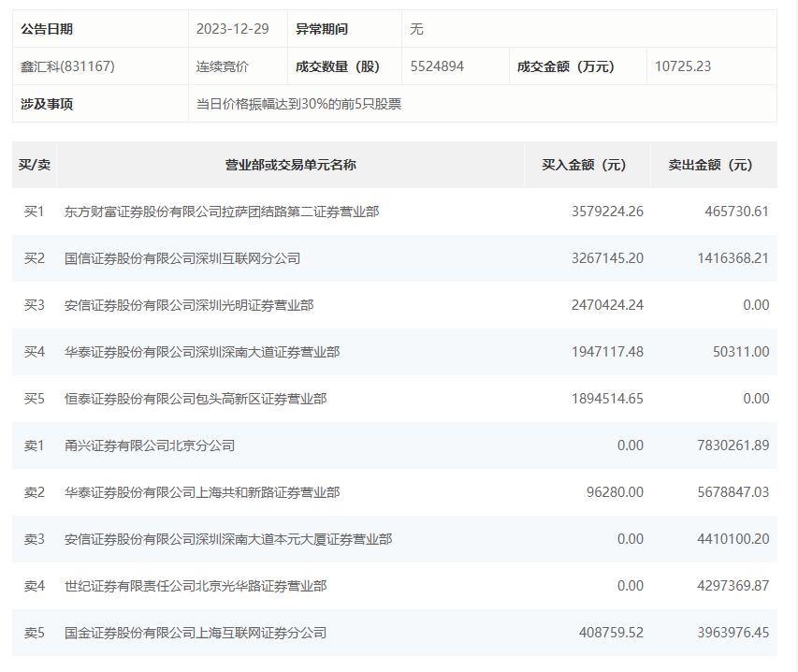Select sell amount 5678847.03
The width and height of the screenshot is (798, 672).
click(x=733, y=493)
